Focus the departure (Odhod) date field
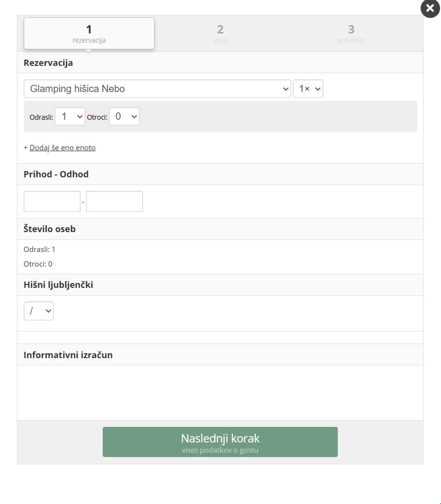The height and width of the screenshot is (504, 441). click(x=114, y=201)
